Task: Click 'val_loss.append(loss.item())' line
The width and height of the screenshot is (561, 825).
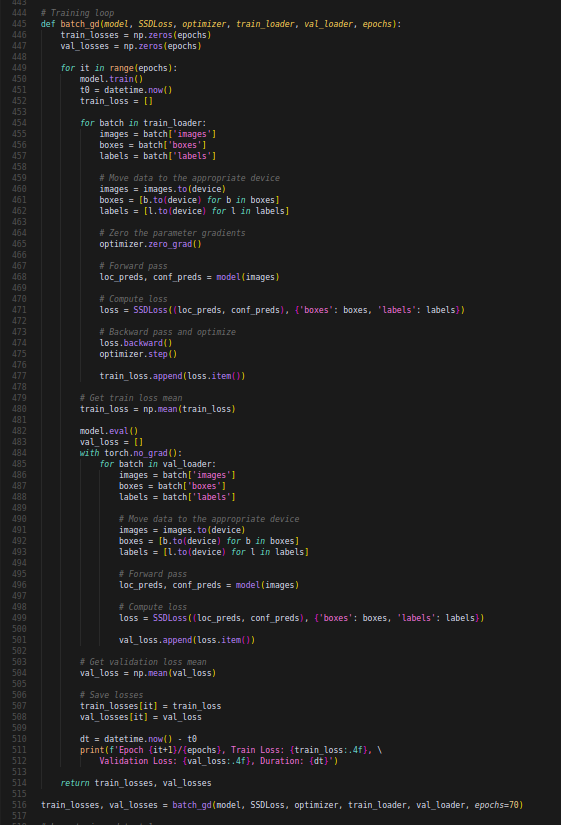Action: click(187, 640)
